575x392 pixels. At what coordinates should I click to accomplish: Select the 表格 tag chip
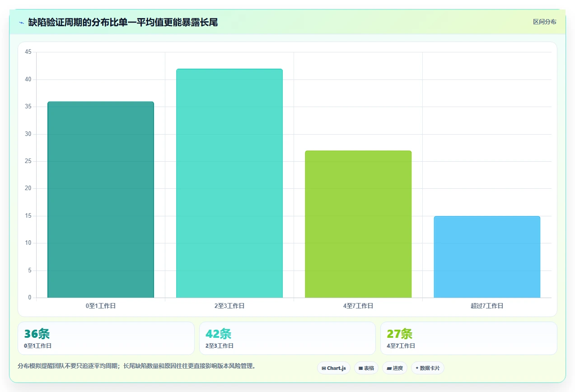(x=366, y=368)
